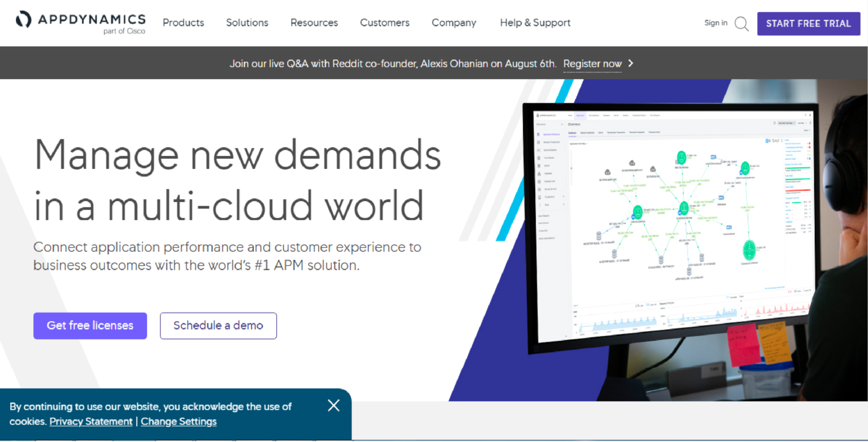
Task: Click the AppDynamics logo
Action: pos(80,23)
